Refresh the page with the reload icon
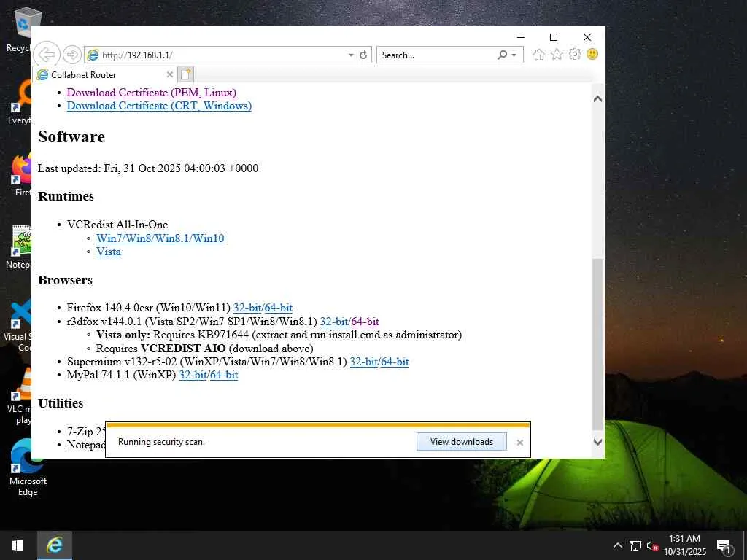 click(x=363, y=55)
